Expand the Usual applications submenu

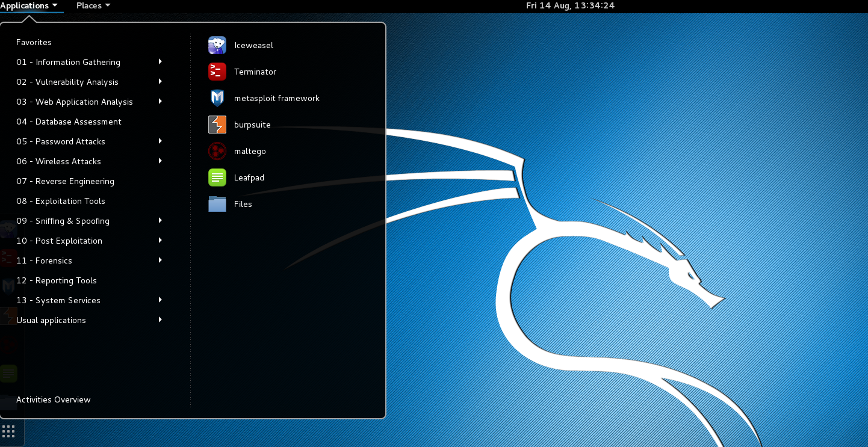tap(51, 320)
